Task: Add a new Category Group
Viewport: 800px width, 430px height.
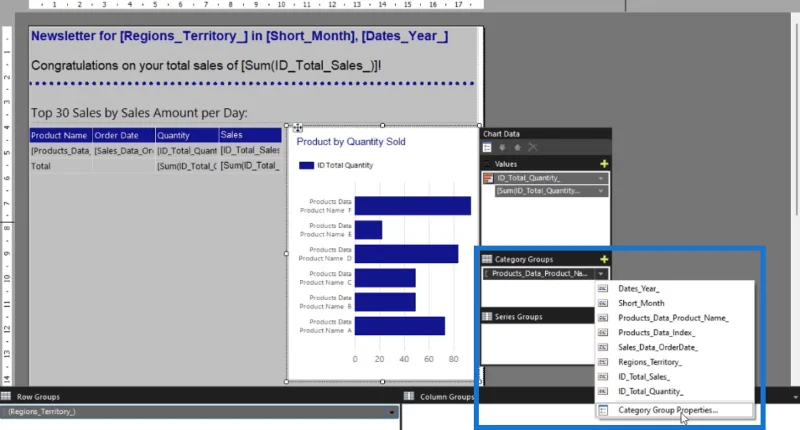Action: pos(604,259)
